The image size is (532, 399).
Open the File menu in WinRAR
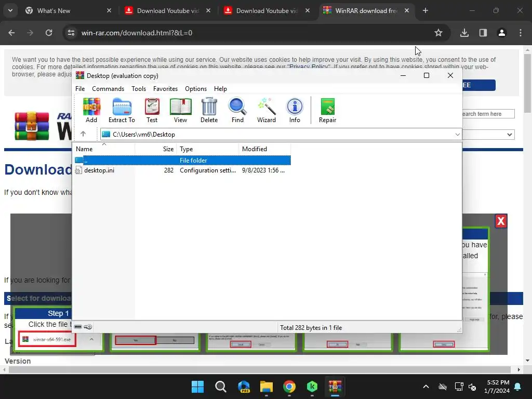point(80,88)
